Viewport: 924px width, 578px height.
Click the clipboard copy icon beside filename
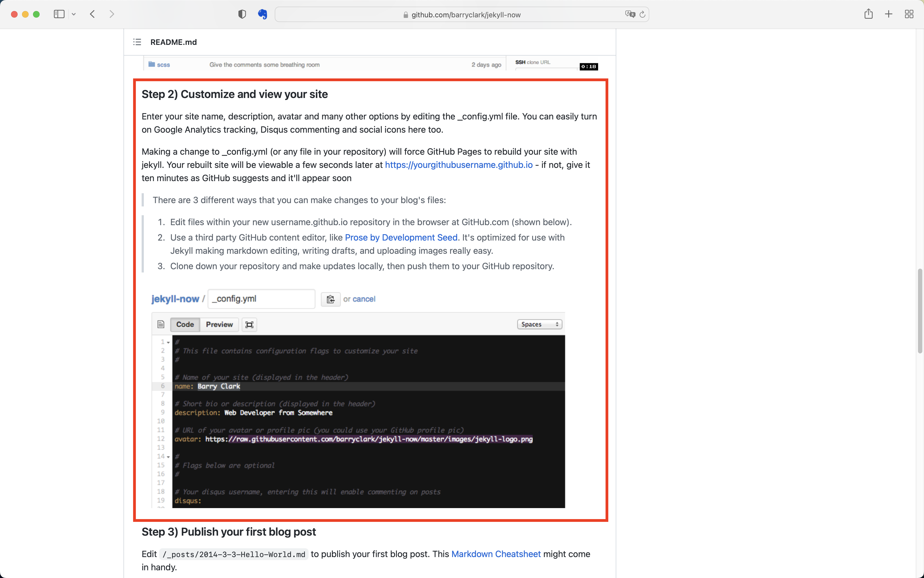pos(331,299)
